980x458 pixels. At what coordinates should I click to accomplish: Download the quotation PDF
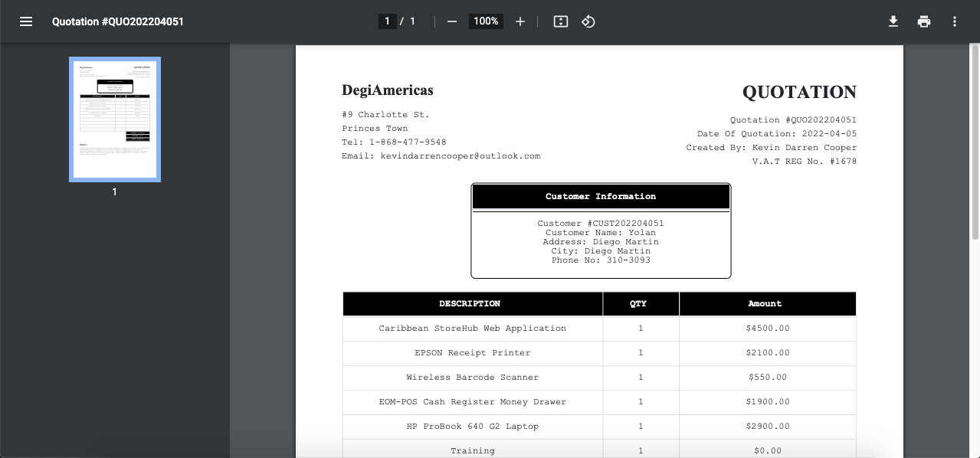click(x=893, y=21)
